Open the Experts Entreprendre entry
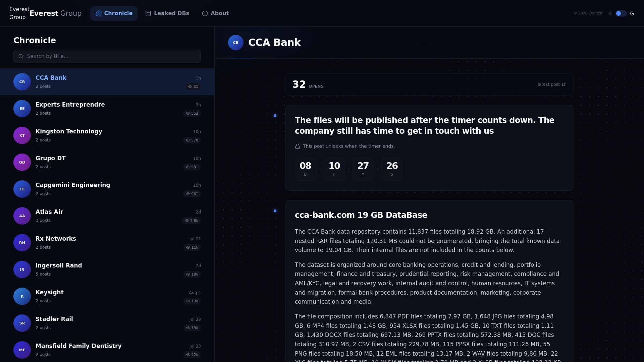The width and height of the screenshot is (644, 362). (107, 109)
